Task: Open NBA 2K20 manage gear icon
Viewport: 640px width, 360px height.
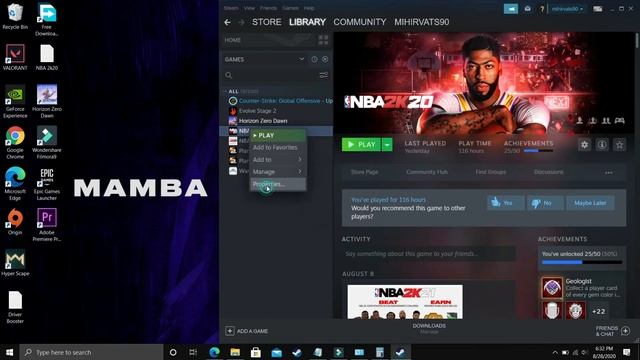Action: [x=584, y=144]
